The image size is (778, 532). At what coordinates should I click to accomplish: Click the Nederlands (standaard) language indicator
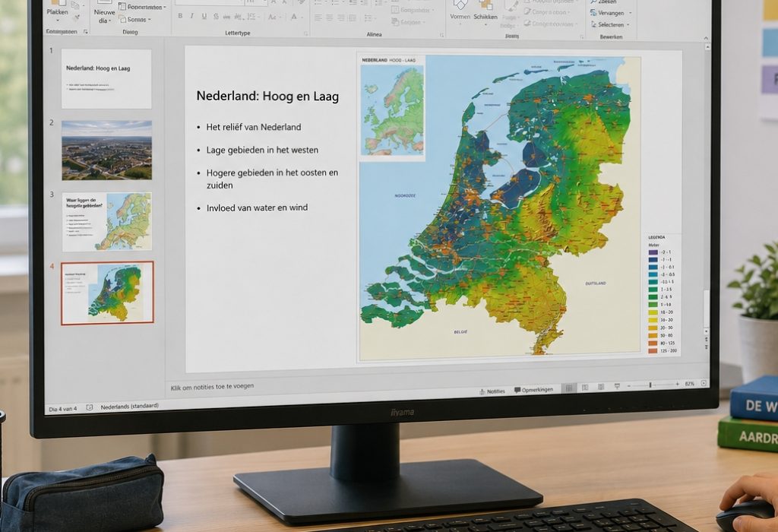pos(129,407)
